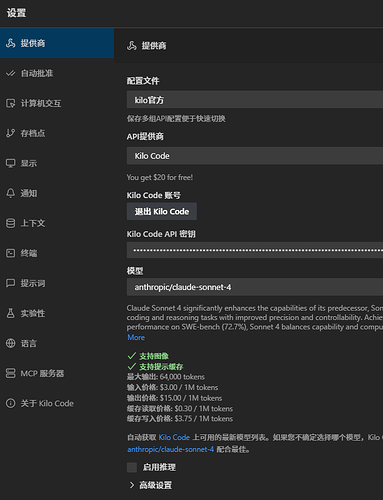Click the 配置文件 label
Image resolution: width=383 pixels, height=500 pixels.
(143, 81)
